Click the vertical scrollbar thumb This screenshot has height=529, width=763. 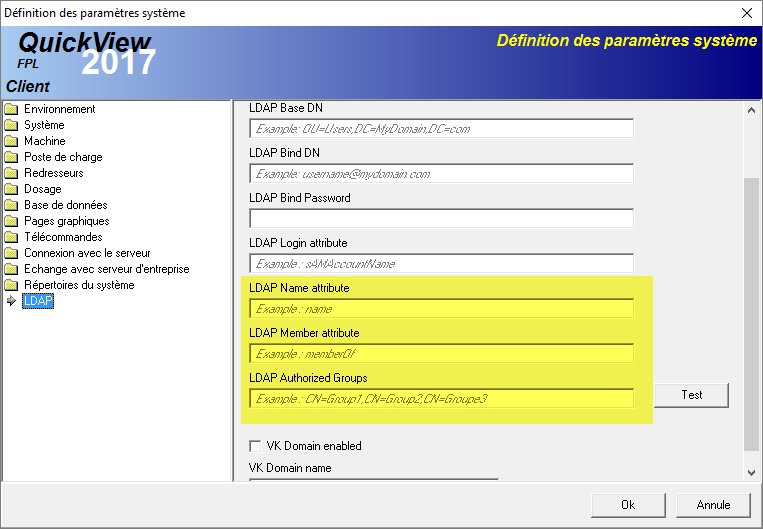751,314
